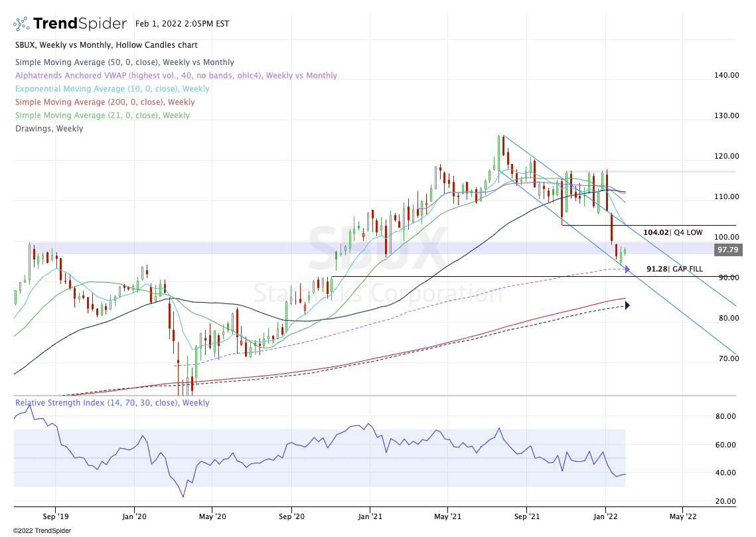Click the Sep '19 date axis label
This screenshot has width=756, height=537.
tap(56, 516)
